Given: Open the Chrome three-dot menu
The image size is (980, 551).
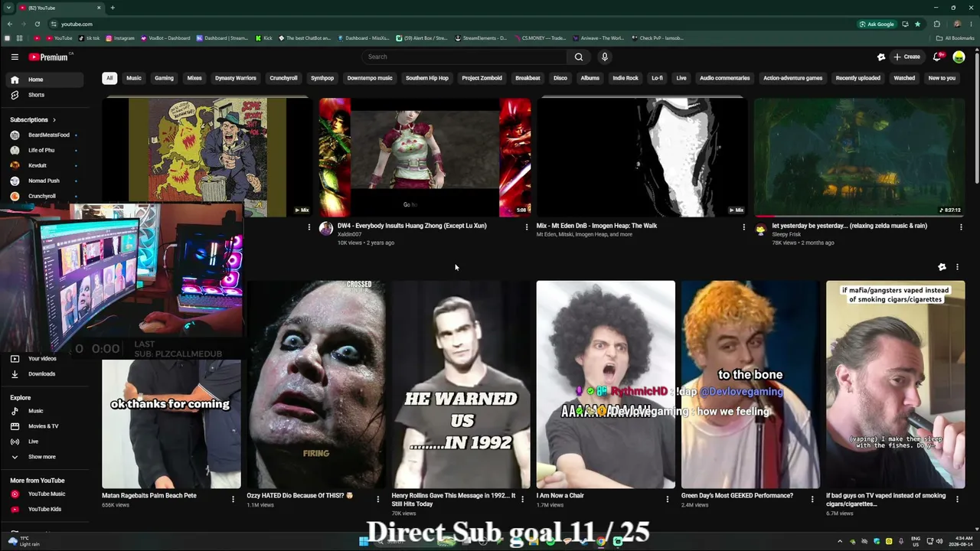Looking at the screenshot, I should click(971, 24).
